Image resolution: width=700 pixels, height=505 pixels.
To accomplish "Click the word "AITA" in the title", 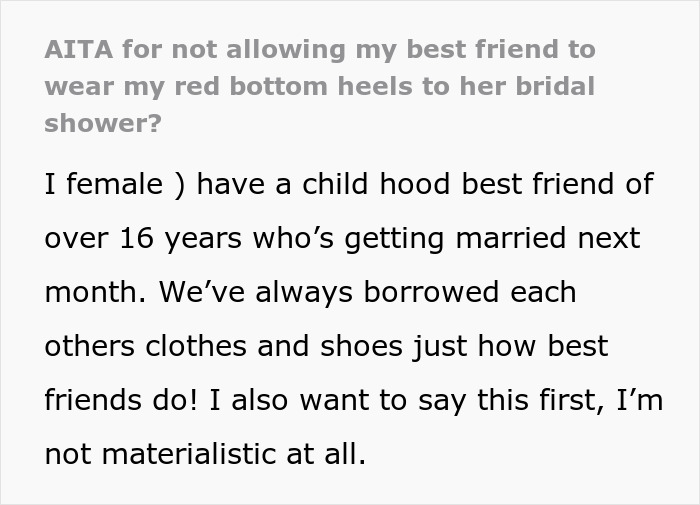I will coord(79,49).
